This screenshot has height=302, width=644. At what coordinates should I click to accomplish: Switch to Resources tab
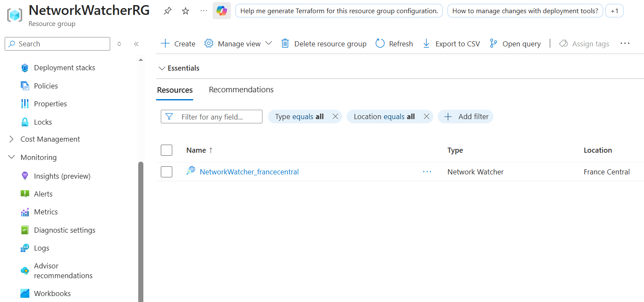point(175,90)
